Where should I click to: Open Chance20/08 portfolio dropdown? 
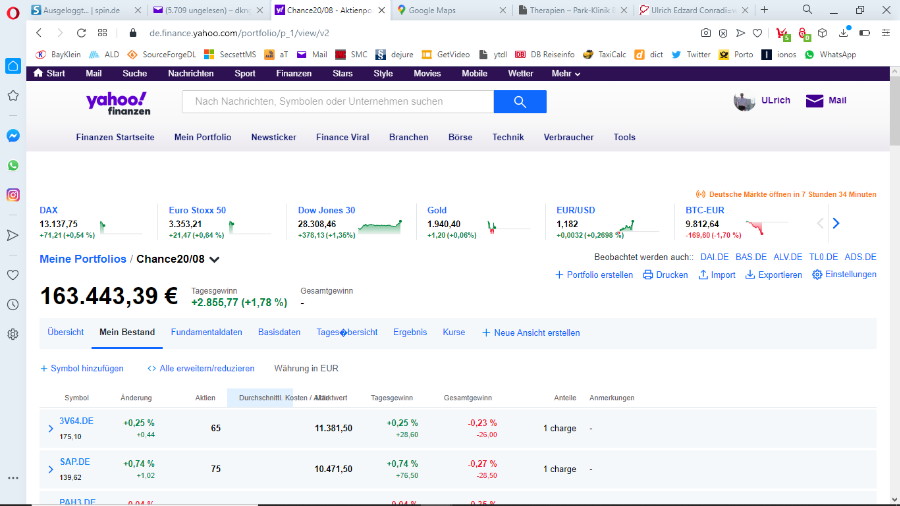pos(215,260)
